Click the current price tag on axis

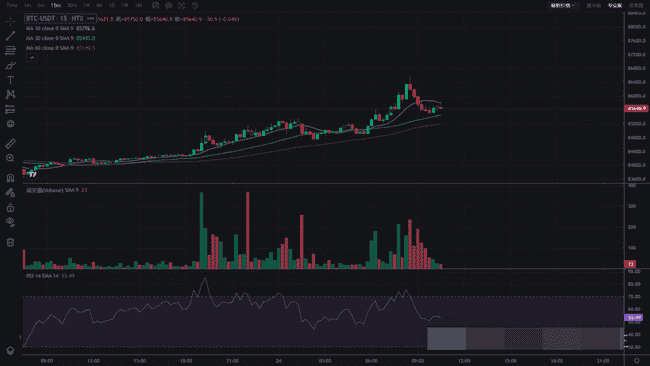tap(636, 108)
